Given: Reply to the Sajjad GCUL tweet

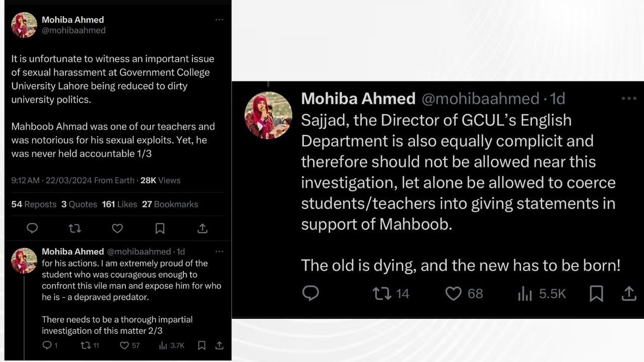Looking at the screenshot, I should (x=310, y=293).
